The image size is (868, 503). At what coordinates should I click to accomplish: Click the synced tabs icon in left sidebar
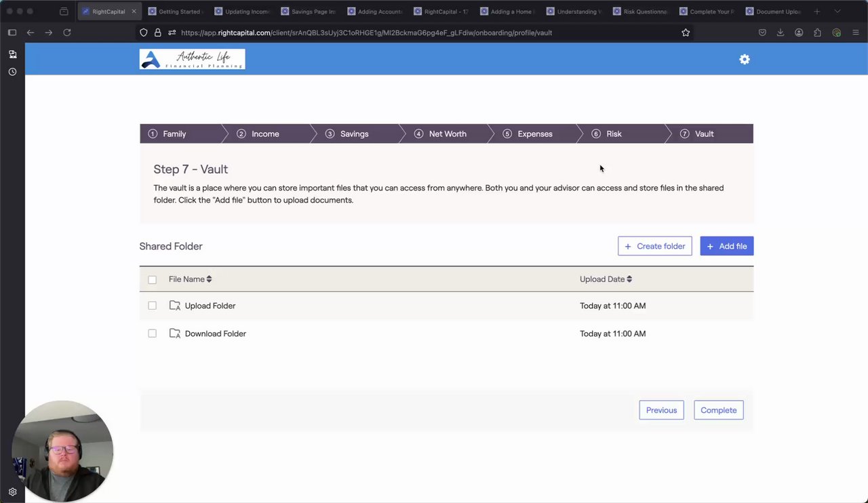click(12, 54)
